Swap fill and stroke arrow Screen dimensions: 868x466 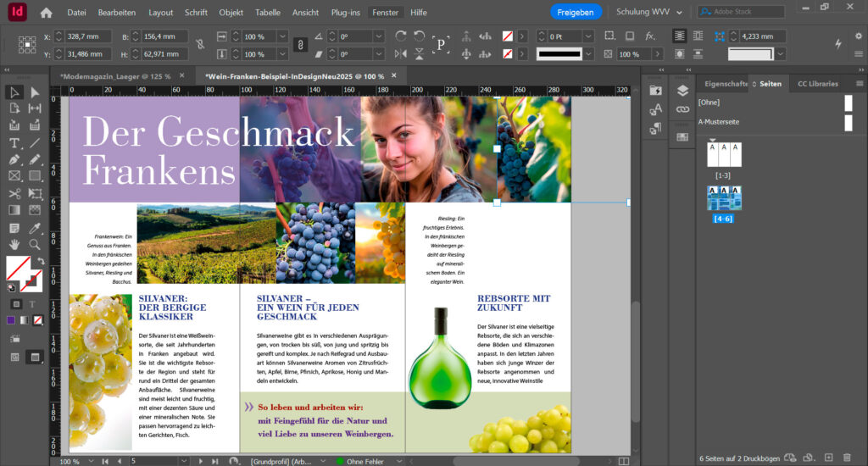[41, 261]
